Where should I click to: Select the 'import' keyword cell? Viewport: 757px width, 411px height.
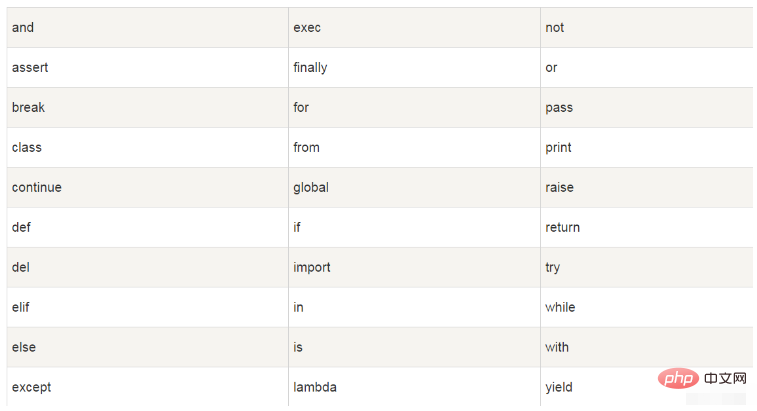414,268
